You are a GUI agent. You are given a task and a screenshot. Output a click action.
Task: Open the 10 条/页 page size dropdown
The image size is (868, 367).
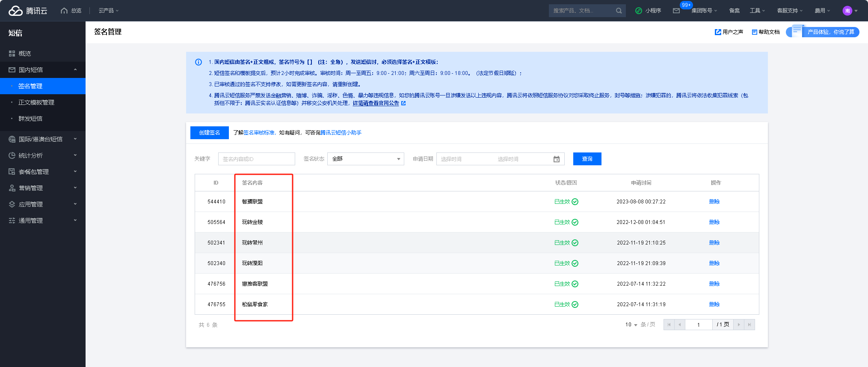(631, 325)
